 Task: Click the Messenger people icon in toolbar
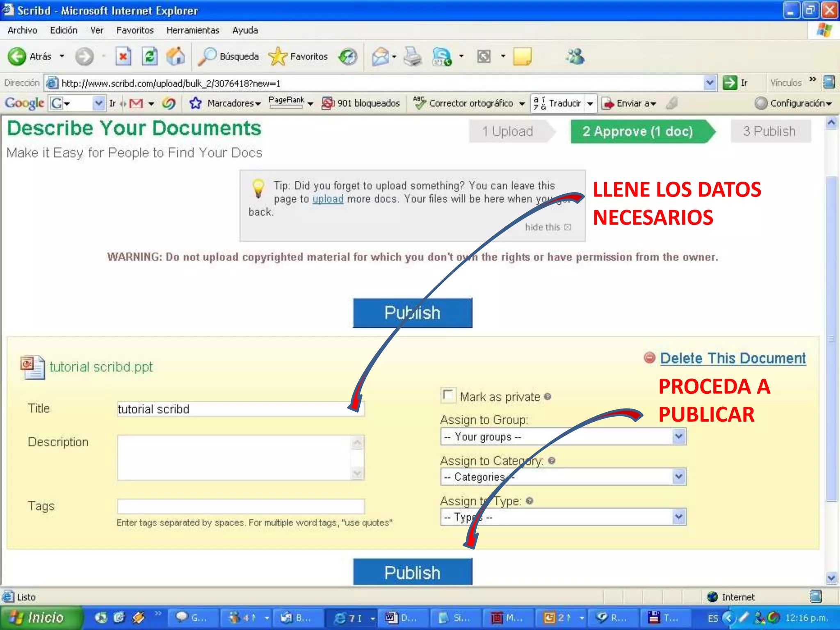point(575,56)
